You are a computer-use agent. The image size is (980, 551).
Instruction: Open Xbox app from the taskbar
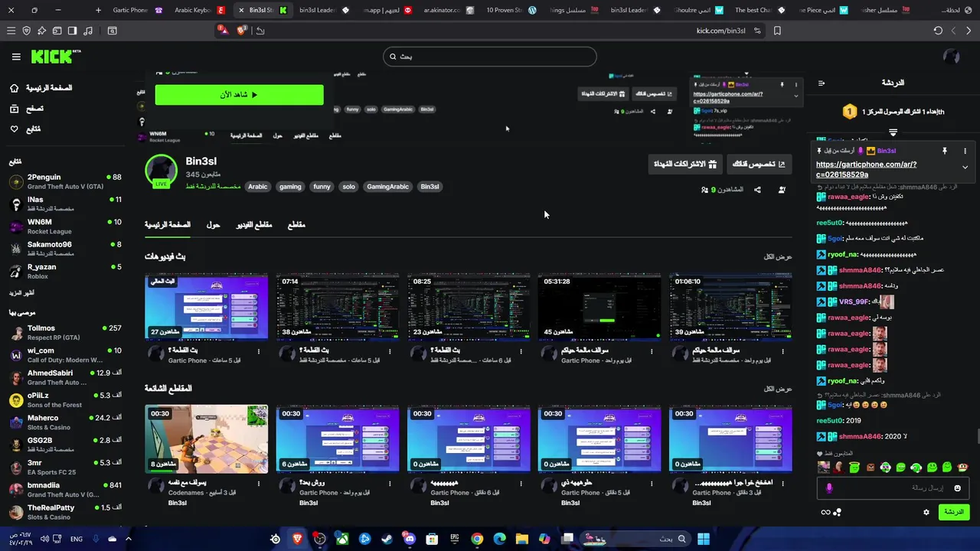[x=342, y=539]
